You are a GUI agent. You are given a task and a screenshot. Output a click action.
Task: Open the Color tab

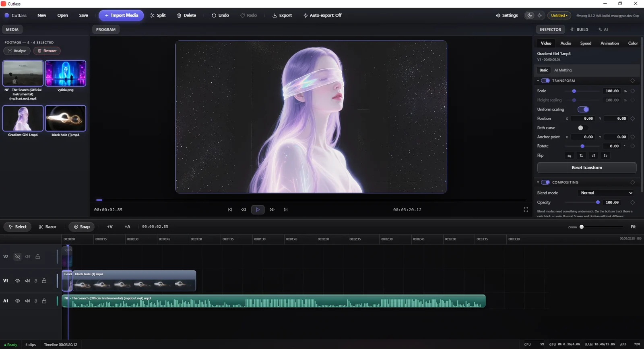633,43
